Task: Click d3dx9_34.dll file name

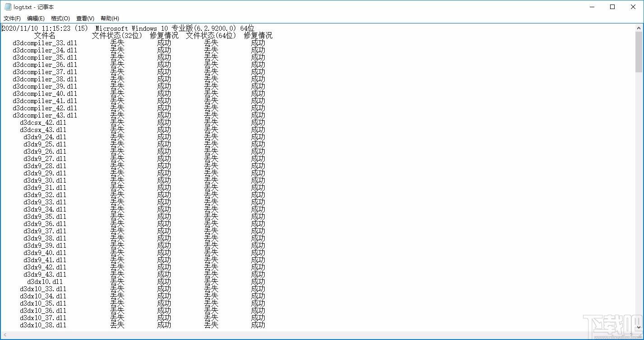Action: pos(45,209)
